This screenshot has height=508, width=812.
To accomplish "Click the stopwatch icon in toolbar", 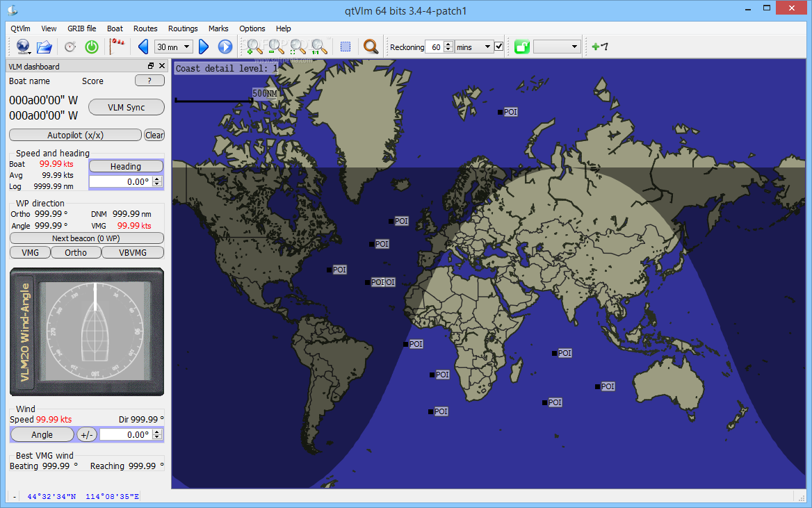I will coord(70,47).
